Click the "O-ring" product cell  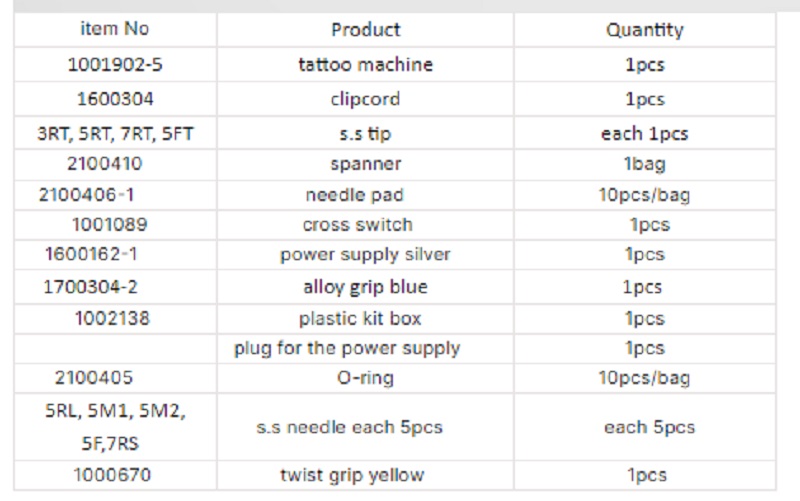365,378
